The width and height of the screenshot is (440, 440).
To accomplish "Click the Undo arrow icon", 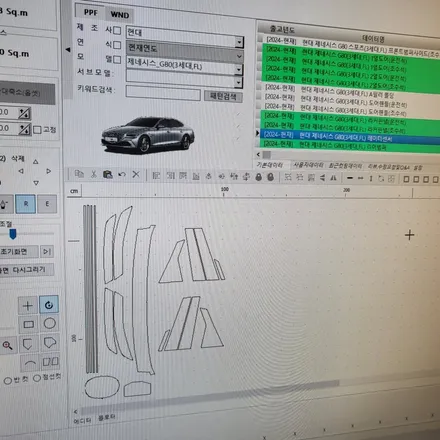I will pos(122,174).
